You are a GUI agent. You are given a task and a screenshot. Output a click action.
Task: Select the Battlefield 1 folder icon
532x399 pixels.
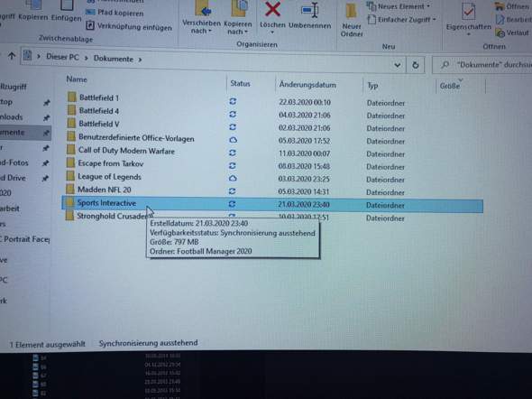click(x=72, y=97)
